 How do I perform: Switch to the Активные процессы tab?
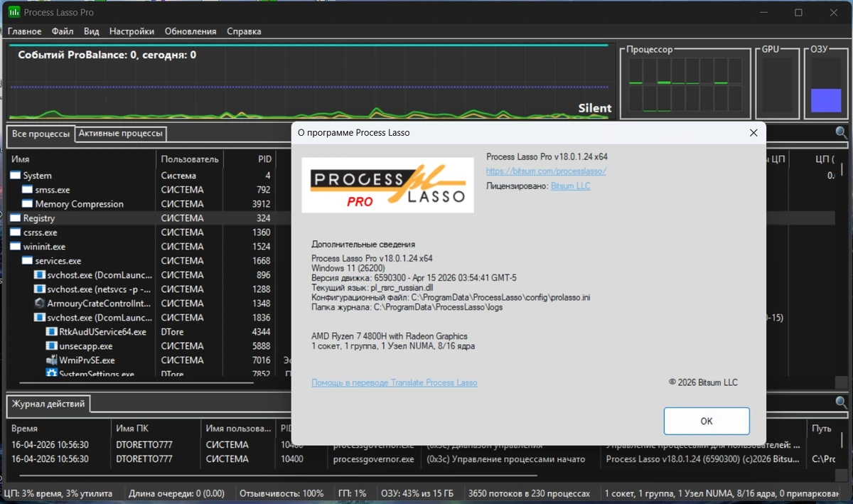click(121, 133)
